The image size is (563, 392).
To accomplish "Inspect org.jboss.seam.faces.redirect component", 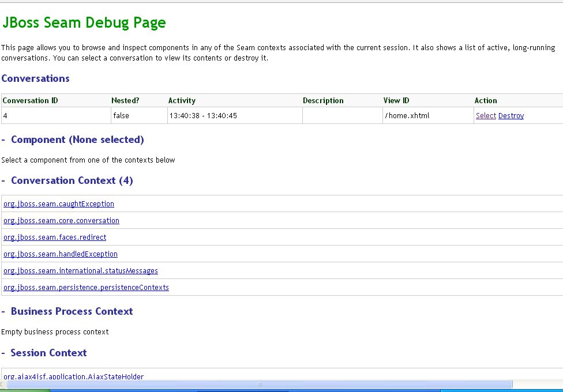I will click(x=55, y=238).
